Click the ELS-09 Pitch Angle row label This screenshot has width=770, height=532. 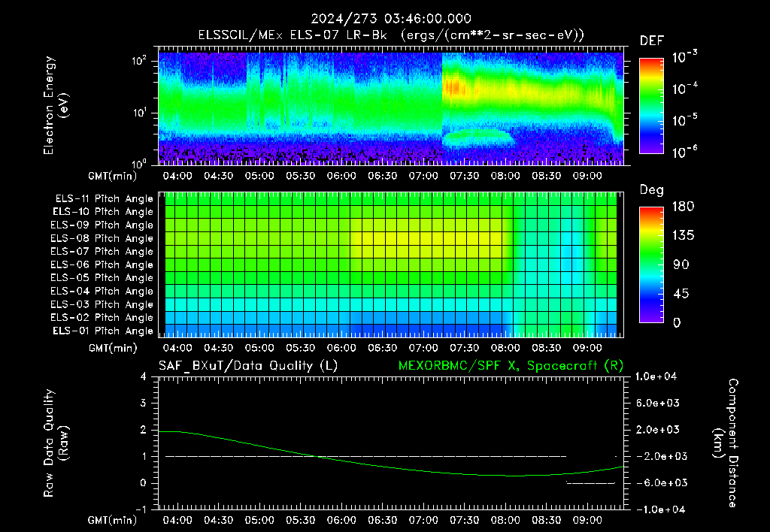click(102, 225)
